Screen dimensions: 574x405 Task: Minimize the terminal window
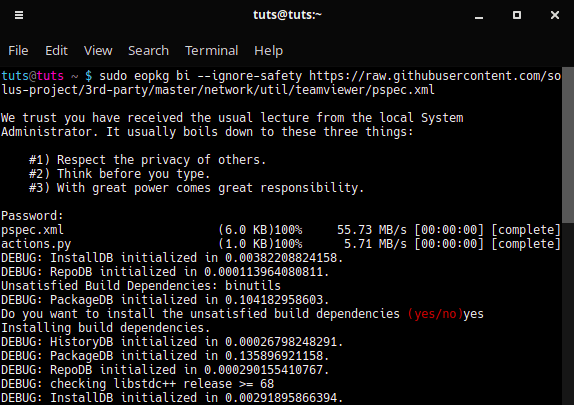[479, 15]
